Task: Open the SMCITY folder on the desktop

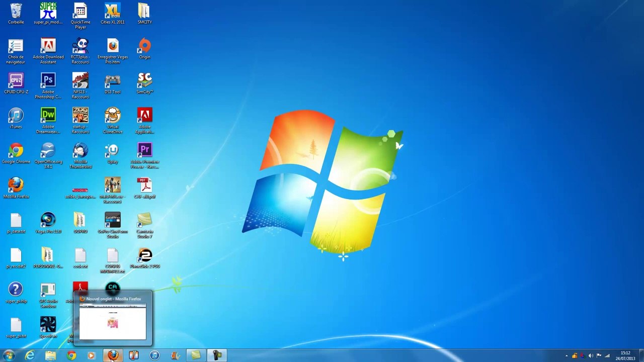Action: (x=144, y=14)
